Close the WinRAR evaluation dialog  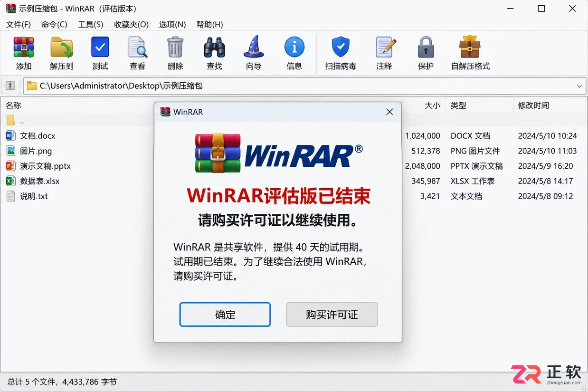(389, 112)
